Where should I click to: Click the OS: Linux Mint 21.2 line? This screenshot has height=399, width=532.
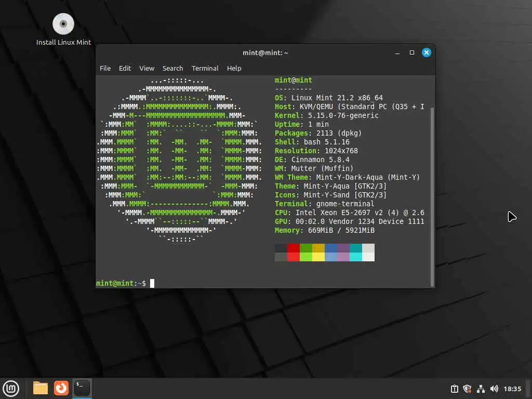(x=328, y=98)
